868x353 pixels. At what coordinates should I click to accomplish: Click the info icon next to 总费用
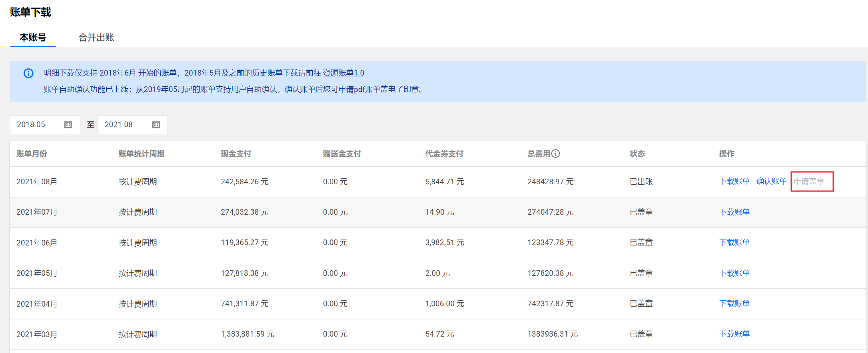555,154
